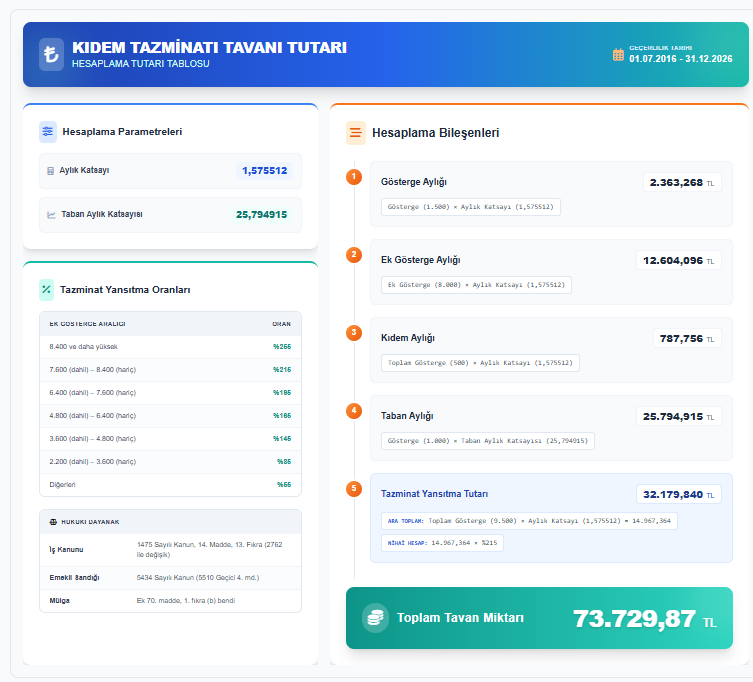Click the sliders icon next to Hesaplama Parametreleri

48,132
